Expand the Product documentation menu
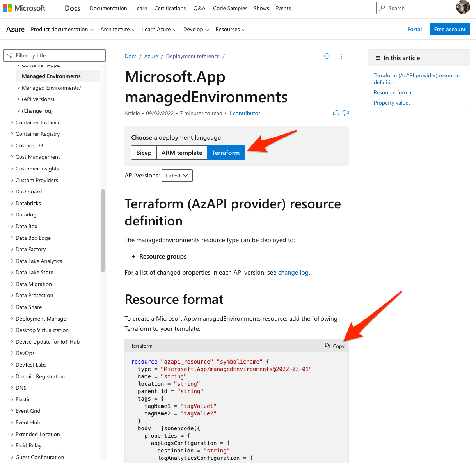 click(x=62, y=30)
